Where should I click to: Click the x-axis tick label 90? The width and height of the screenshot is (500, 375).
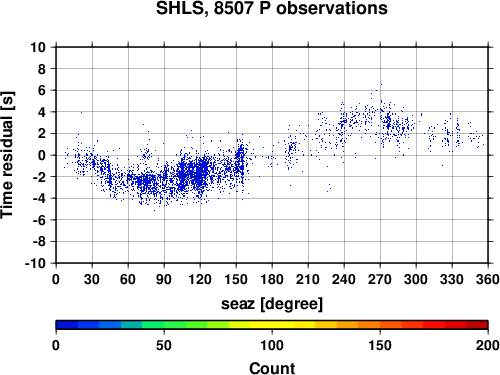[164, 279]
